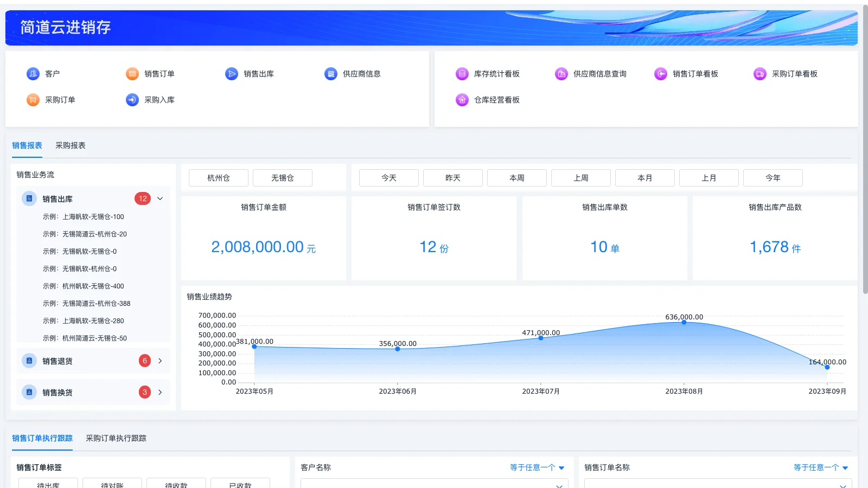Open 客户名称 等于任意一个 condition dropdown
Image resolution: width=868 pixels, height=488 pixels.
pos(537,467)
